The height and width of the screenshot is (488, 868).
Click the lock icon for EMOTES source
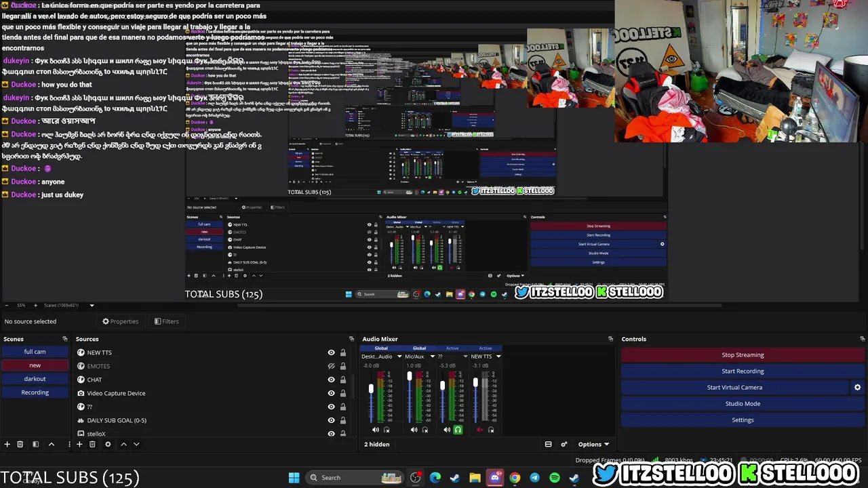click(x=343, y=366)
